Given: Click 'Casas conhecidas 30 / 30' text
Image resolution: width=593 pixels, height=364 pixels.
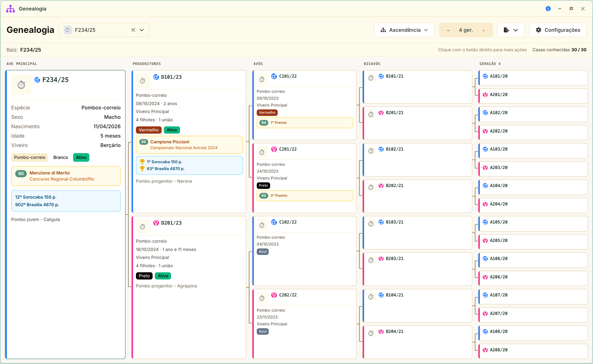Looking at the screenshot, I should pos(559,50).
